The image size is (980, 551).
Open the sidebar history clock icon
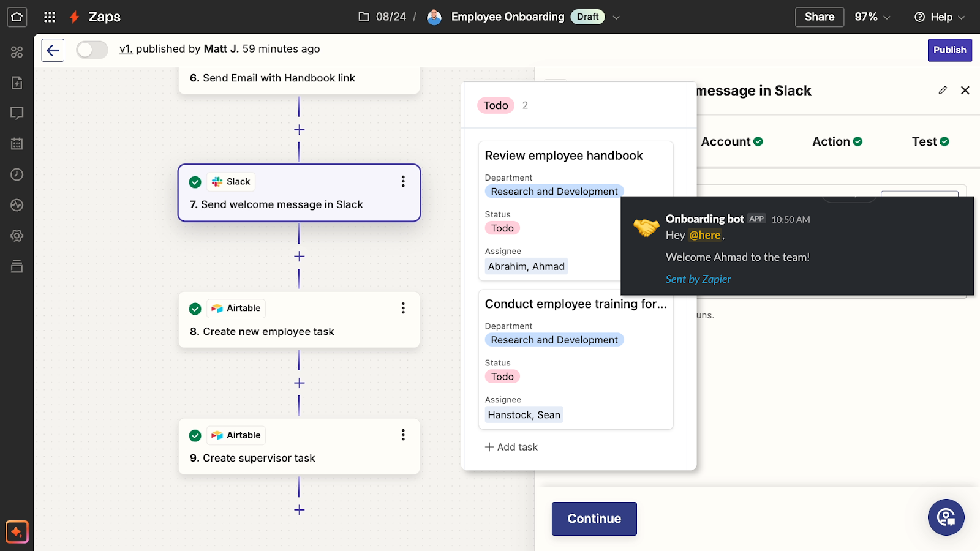(x=17, y=174)
